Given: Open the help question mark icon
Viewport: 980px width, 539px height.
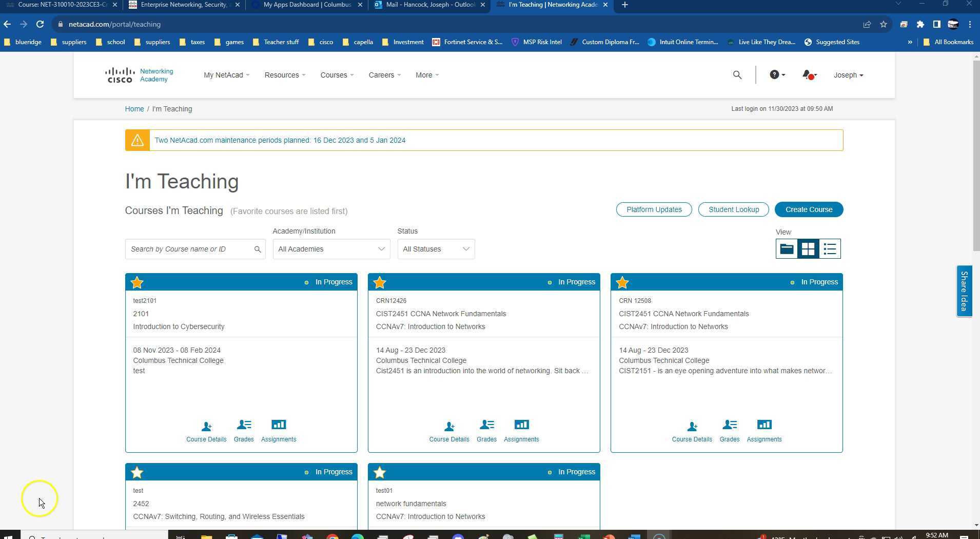Looking at the screenshot, I should click(775, 74).
